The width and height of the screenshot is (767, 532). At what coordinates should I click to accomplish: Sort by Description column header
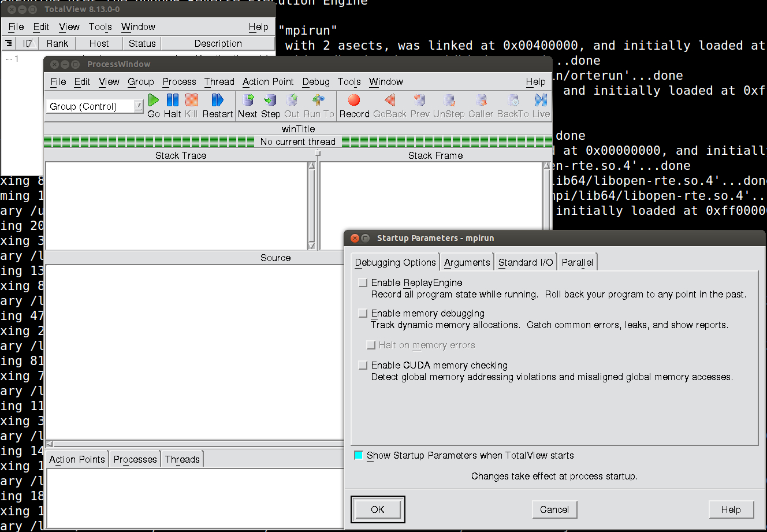[218, 43]
